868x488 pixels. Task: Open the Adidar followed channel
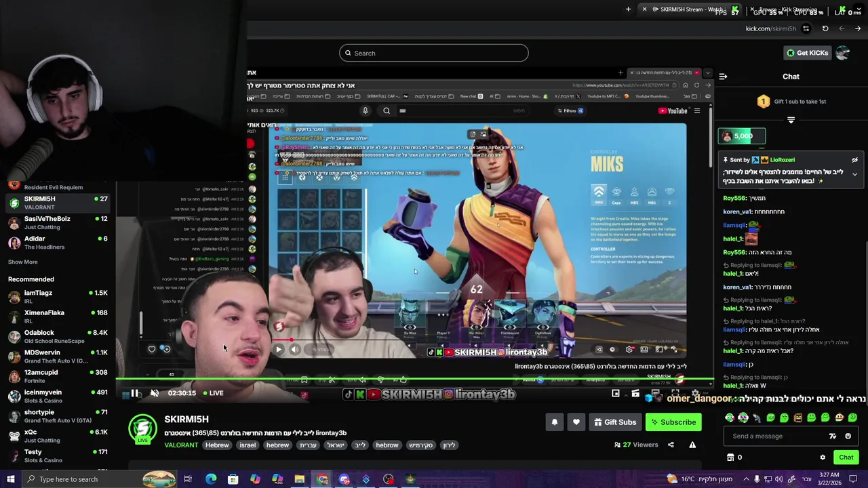[58, 243]
